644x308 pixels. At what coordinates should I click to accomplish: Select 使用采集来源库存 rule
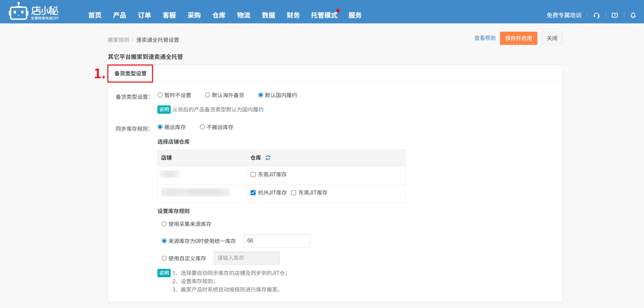[x=164, y=224]
